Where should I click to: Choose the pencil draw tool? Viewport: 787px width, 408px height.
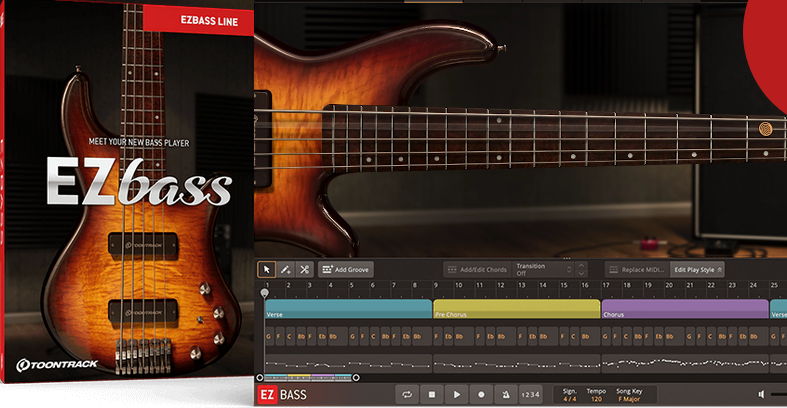(x=285, y=269)
